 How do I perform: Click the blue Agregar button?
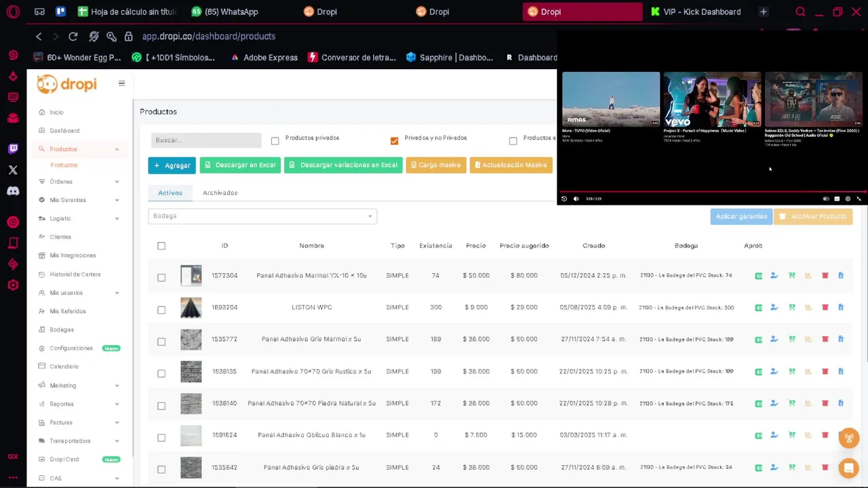coord(172,165)
